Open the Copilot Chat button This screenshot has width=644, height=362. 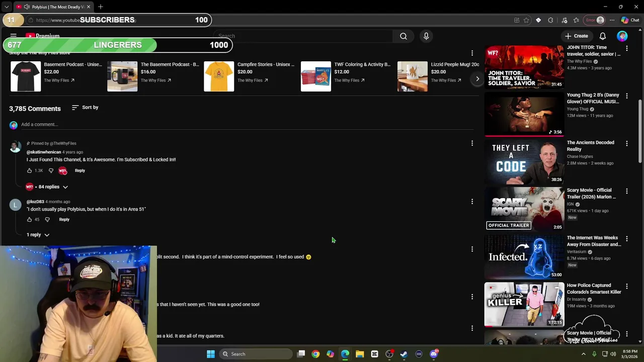tap(630, 20)
